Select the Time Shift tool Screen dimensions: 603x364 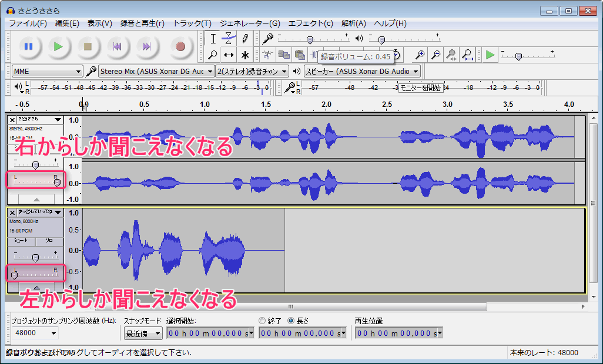pyautogui.click(x=229, y=55)
